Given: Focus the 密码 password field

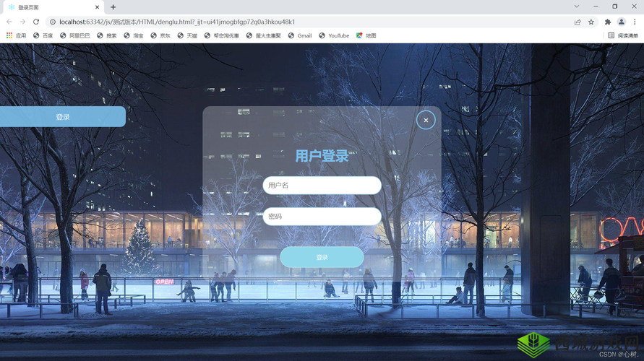Looking at the screenshot, I should pyautogui.click(x=322, y=217).
